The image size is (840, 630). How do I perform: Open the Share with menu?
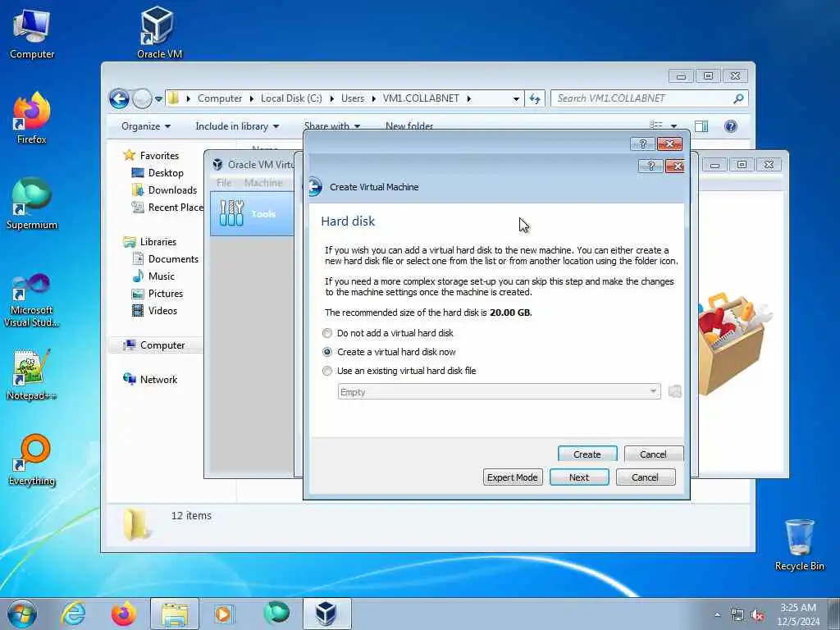[x=331, y=126]
